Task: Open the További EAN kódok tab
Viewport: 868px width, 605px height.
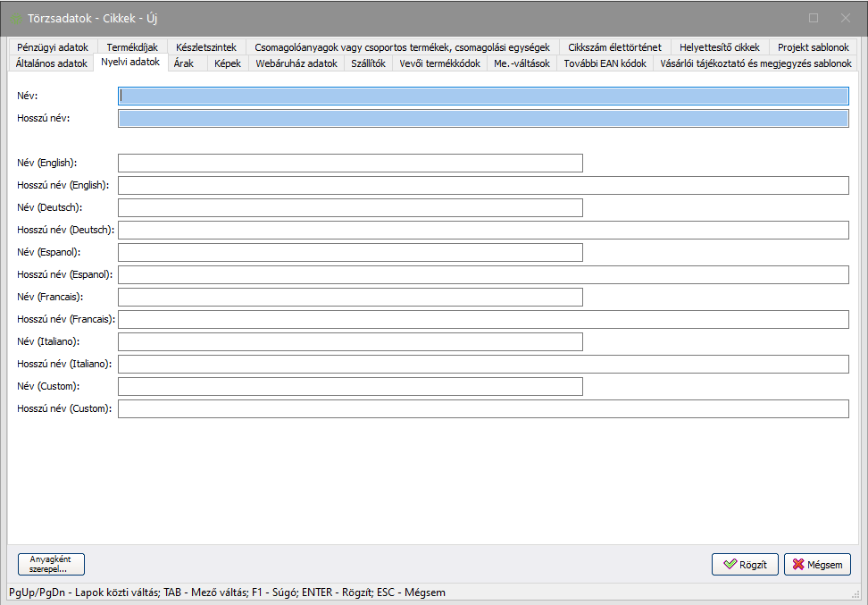Action: click(605, 63)
